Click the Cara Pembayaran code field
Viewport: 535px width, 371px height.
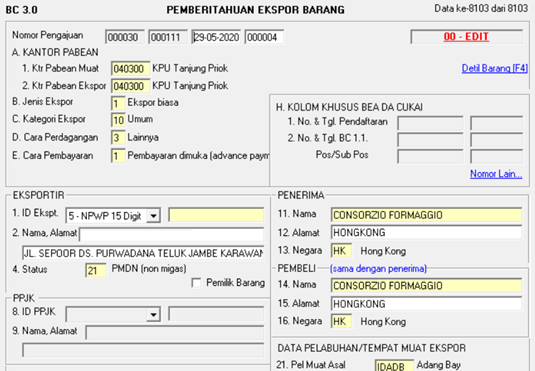[x=118, y=156]
